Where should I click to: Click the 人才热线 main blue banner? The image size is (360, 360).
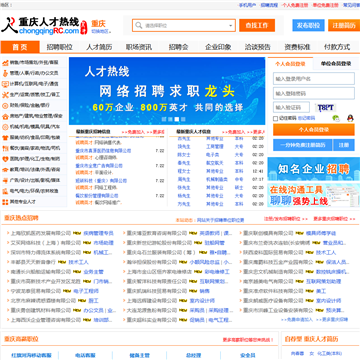[x=167, y=91]
